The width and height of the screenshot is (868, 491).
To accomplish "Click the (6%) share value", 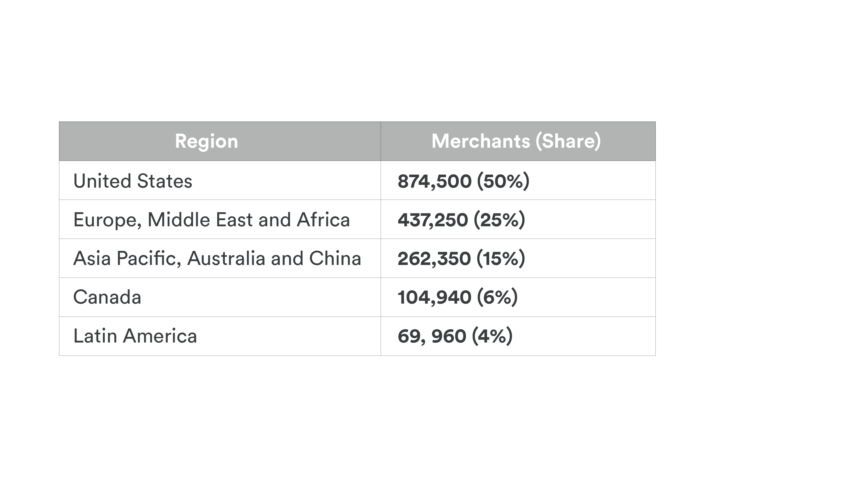I will coord(497,297).
